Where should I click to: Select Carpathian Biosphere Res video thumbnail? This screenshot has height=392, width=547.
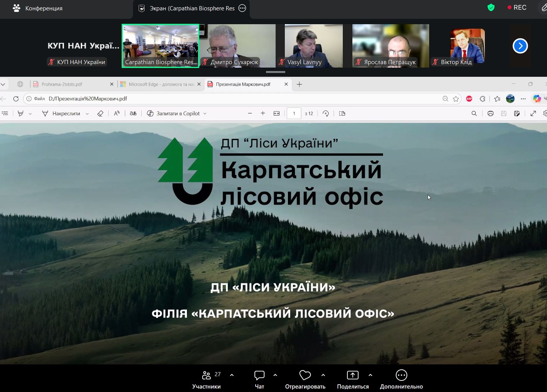(x=160, y=46)
